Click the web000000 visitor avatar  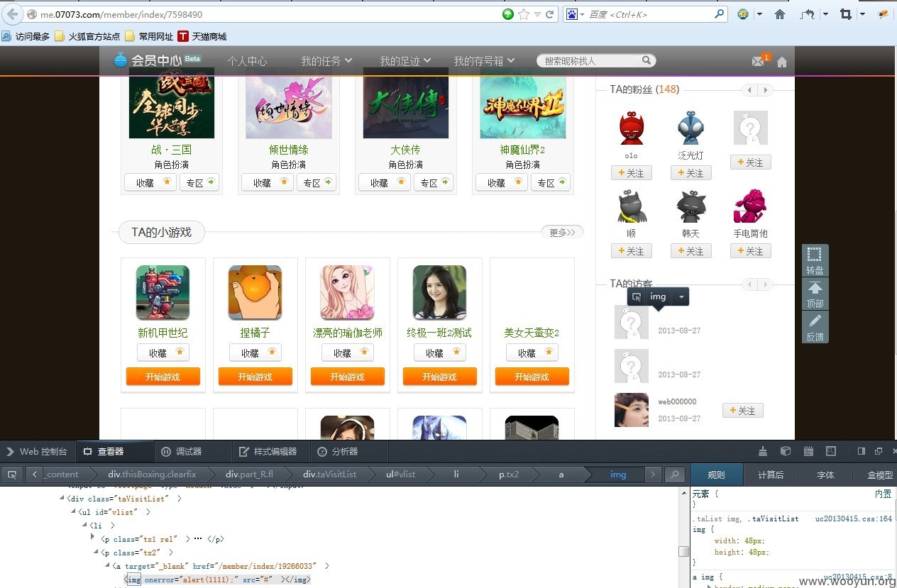[632, 410]
